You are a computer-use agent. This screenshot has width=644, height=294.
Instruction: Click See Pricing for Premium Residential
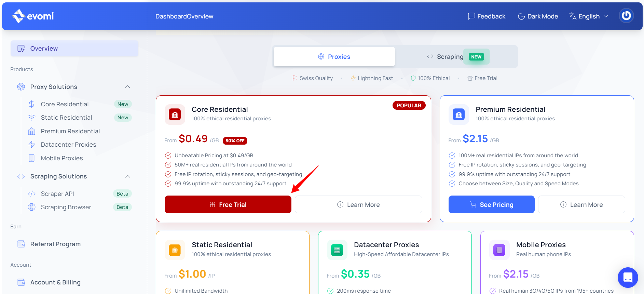(491, 204)
